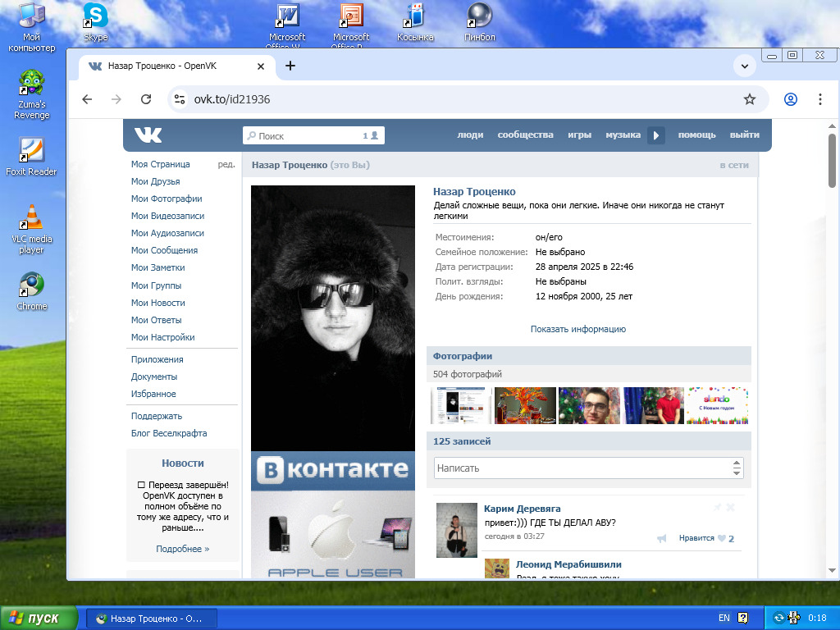Open the сообщества header menu item
This screenshot has height=630, width=840.
pos(525,135)
